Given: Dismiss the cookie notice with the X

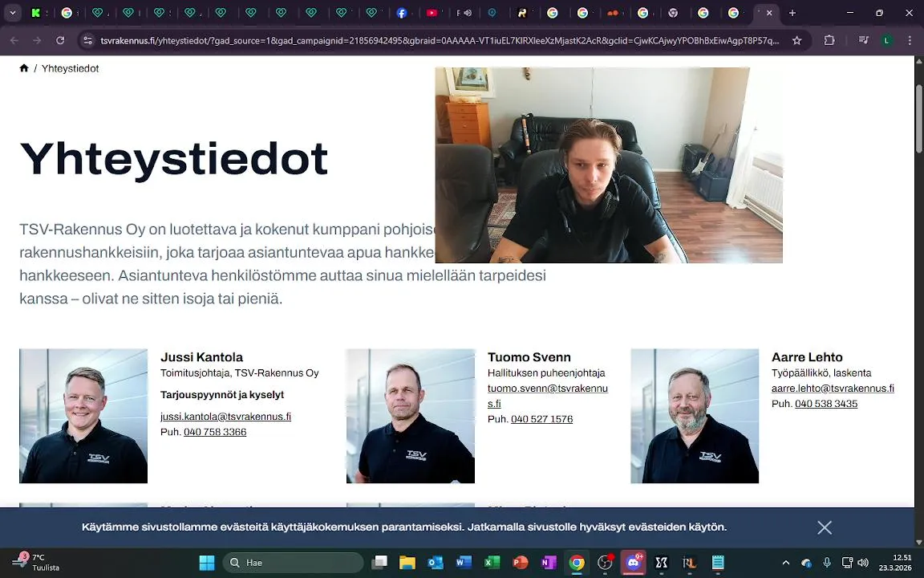Looking at the screenshot, I should point(825,527).
